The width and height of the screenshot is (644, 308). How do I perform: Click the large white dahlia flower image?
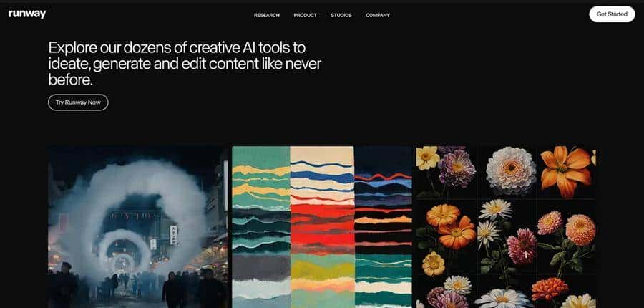tap(510, 170)
